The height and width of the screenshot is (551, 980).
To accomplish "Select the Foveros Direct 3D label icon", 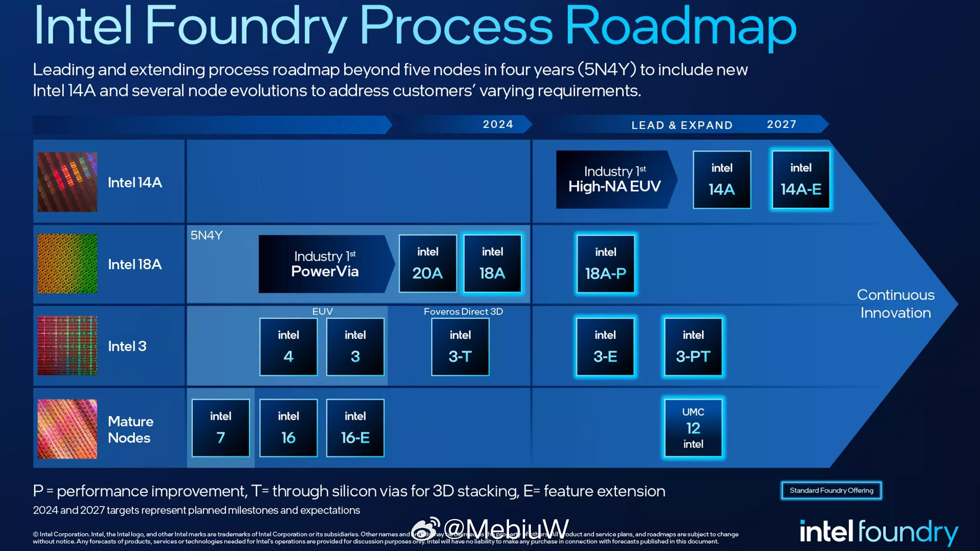I will [x=461, y=311].
